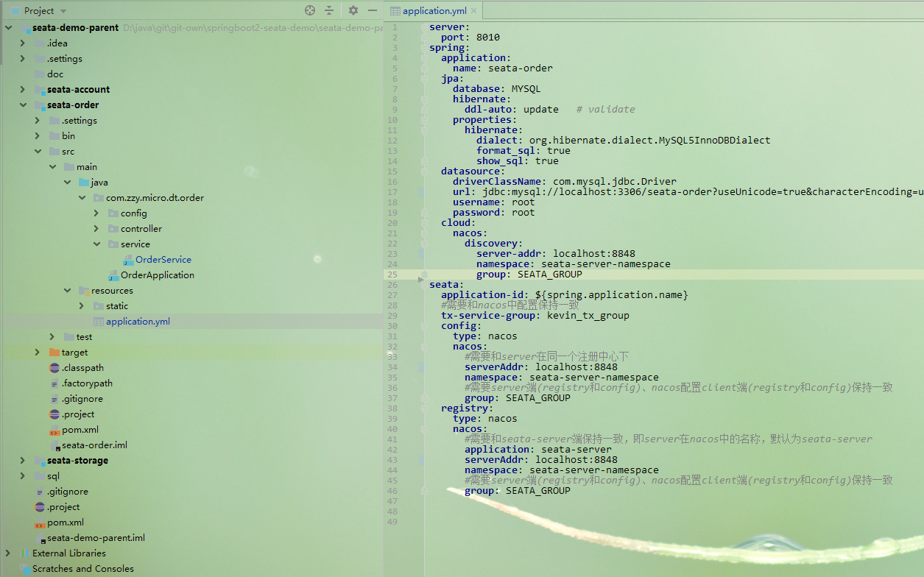Select the OrderApplication class icon
The image size is (924, 577).
click(113, 275)
